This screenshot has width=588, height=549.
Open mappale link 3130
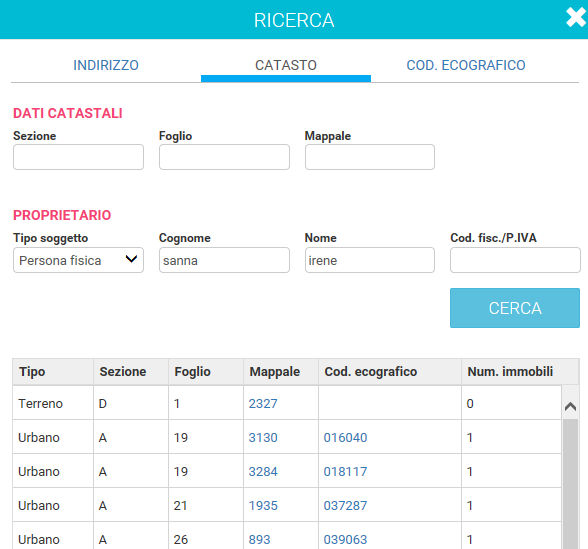coord(263,438)
